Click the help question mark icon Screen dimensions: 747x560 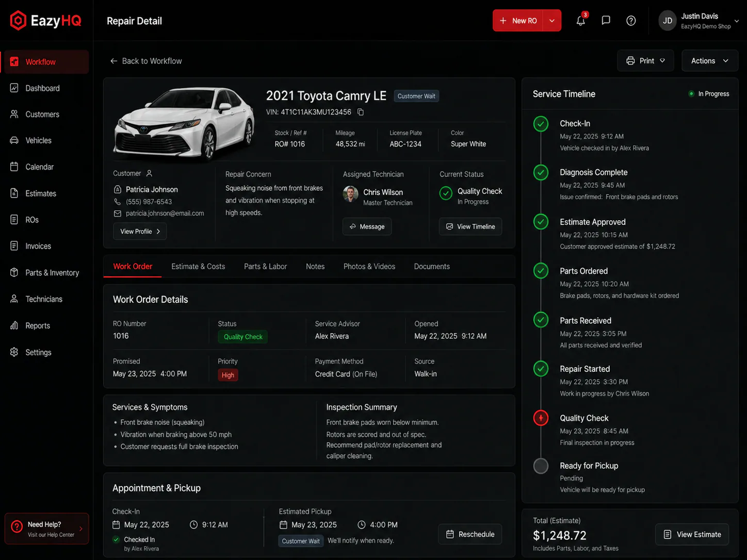coord(631,21)
